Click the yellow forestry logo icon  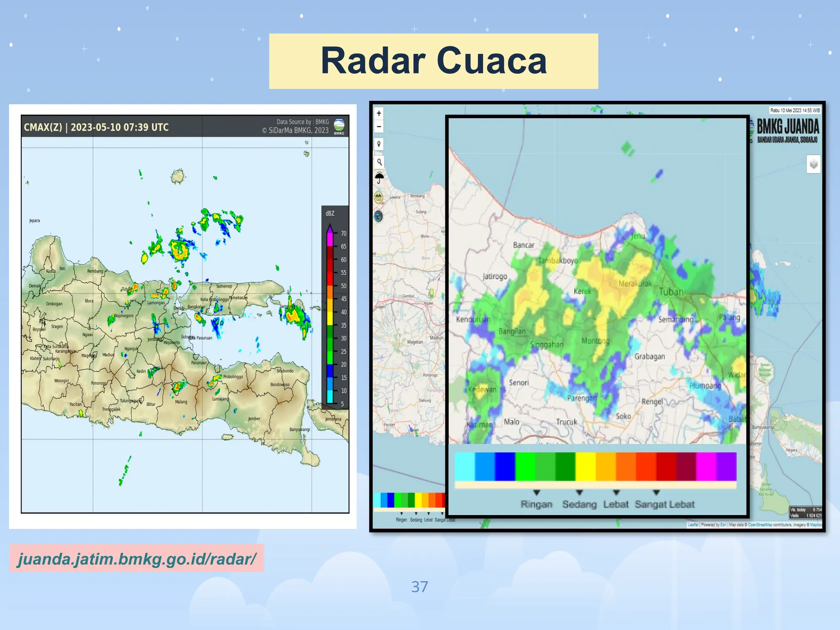pos(379,198)
